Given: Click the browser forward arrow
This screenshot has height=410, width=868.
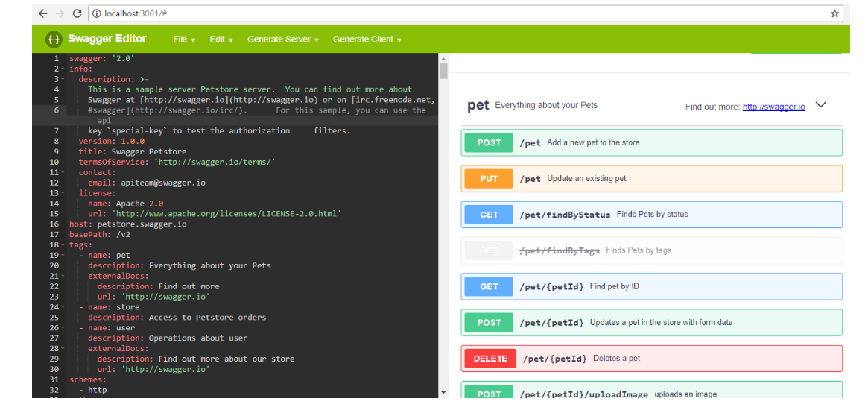Looking at the screenshot, I should (x=60, y=13).
